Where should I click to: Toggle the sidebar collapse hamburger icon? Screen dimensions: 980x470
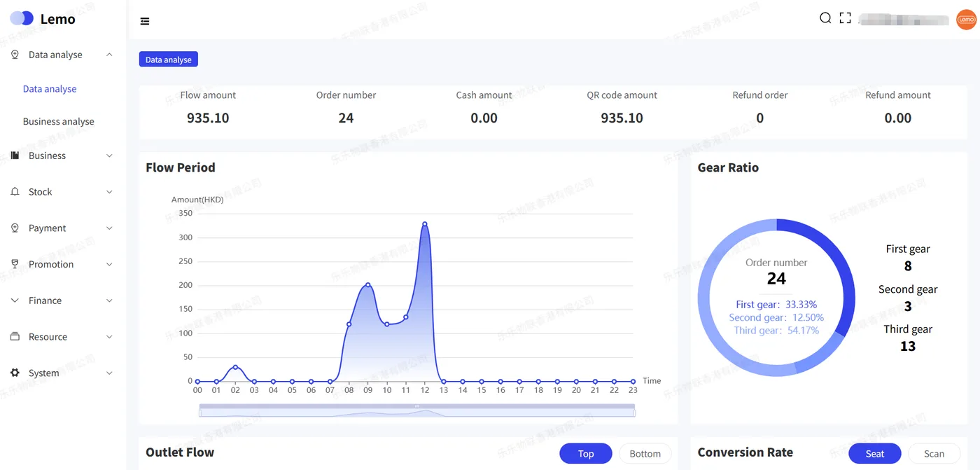click(x=145, y=21)
